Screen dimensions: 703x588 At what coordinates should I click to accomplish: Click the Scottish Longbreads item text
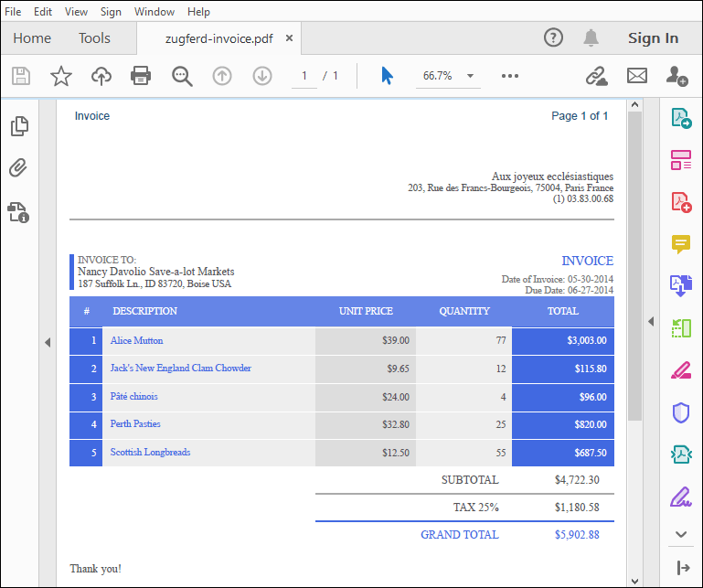[x=150, y=452]
